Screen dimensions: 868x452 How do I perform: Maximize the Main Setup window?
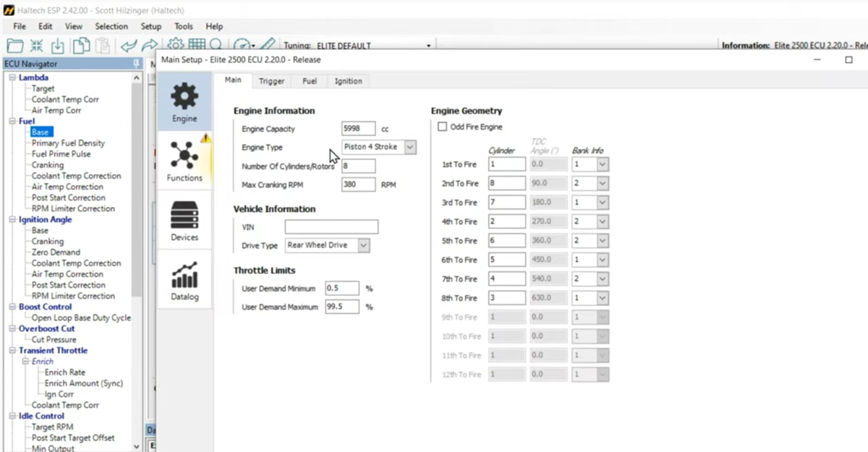tap(848, 59)
